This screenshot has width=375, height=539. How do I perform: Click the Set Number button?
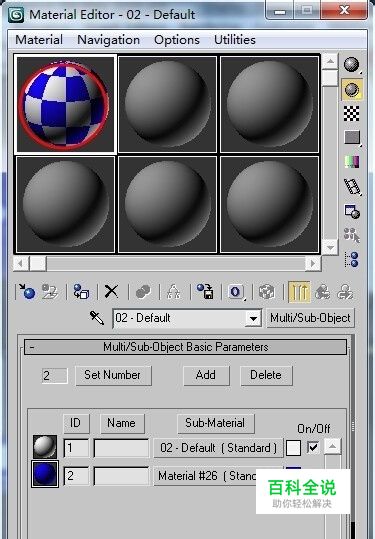pyautogui.click(x=113, y=375)
